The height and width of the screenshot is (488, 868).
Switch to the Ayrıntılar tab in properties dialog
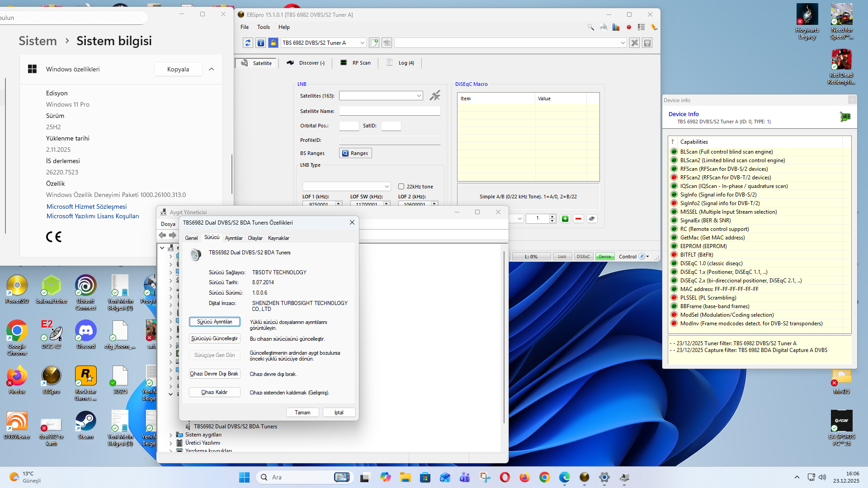[234, 238]
